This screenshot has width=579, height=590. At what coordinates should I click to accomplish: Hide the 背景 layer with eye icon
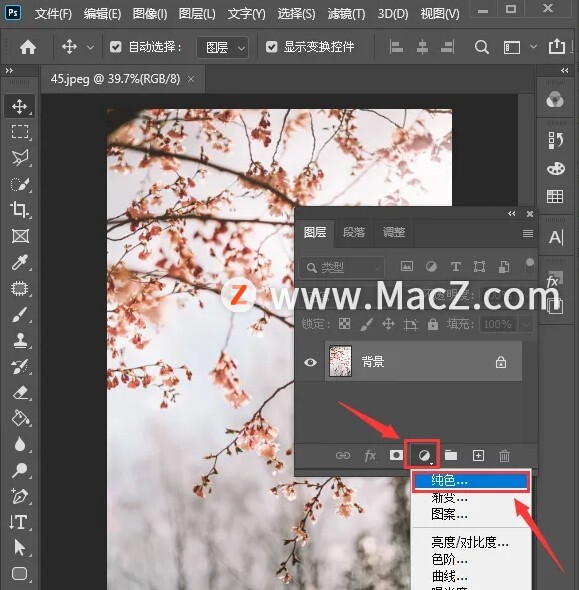(310, 362)
